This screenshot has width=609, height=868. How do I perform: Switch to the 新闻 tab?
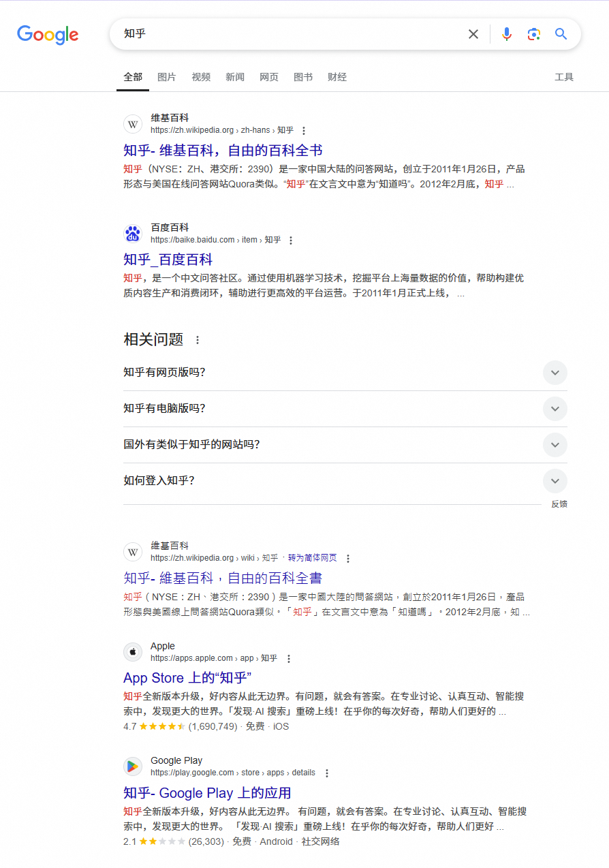235,77
